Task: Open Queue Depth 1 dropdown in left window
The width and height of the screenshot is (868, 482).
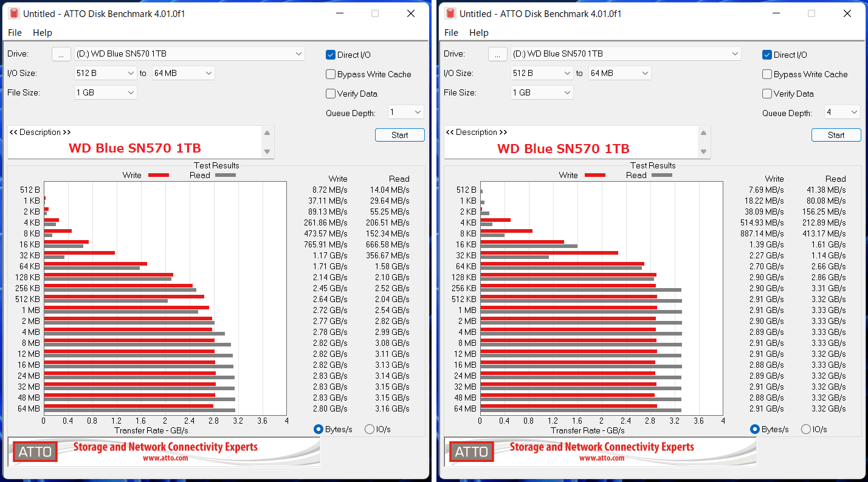Action: (x=406, y=112)
